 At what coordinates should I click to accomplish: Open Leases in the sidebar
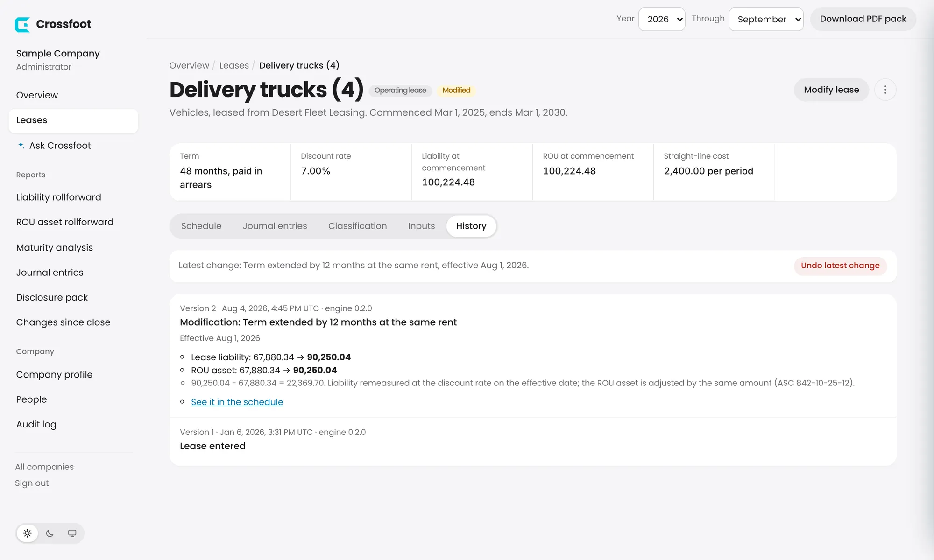pos(73,120)
